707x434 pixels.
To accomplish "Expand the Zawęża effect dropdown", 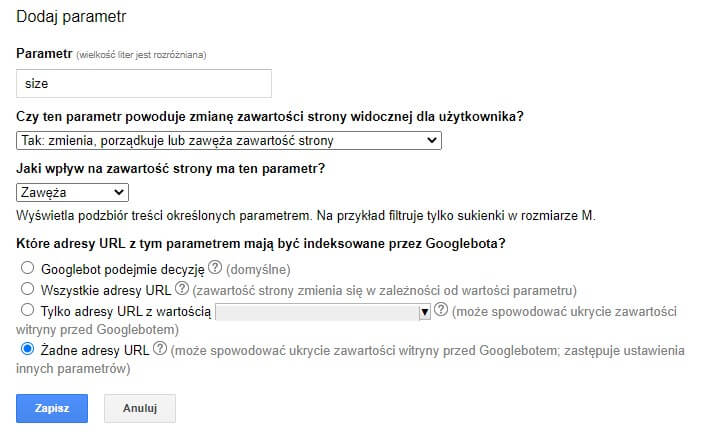I will tap(73, 192).
